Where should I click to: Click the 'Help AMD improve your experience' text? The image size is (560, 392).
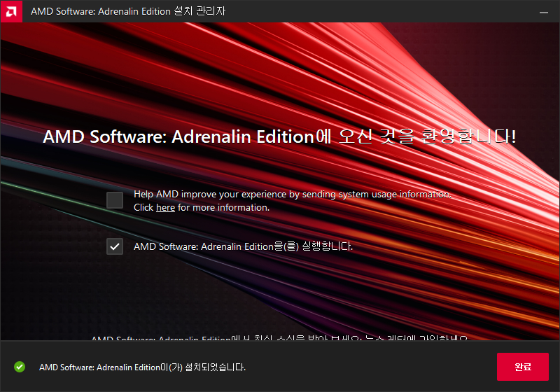click(210, 194)
